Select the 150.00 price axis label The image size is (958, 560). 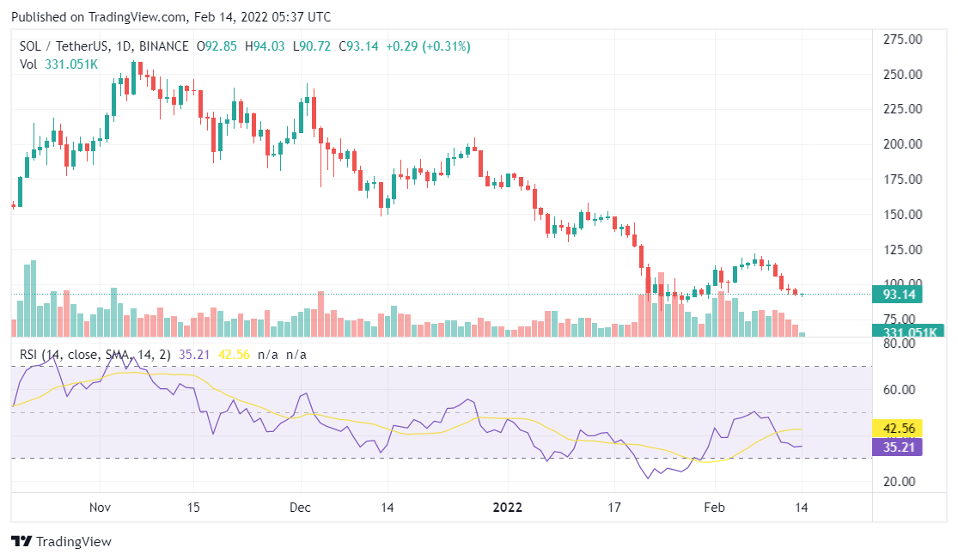(902, 214)
